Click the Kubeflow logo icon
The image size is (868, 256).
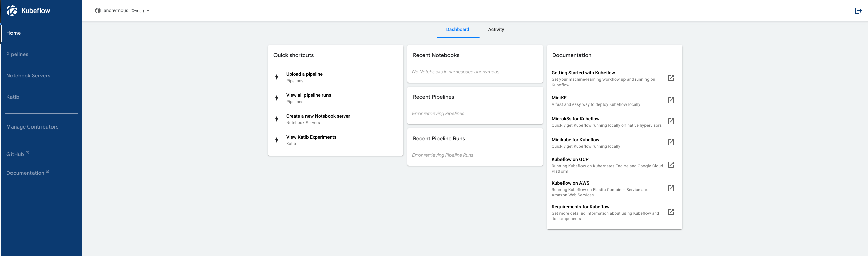pyautogui.click(x=12, y=10)
